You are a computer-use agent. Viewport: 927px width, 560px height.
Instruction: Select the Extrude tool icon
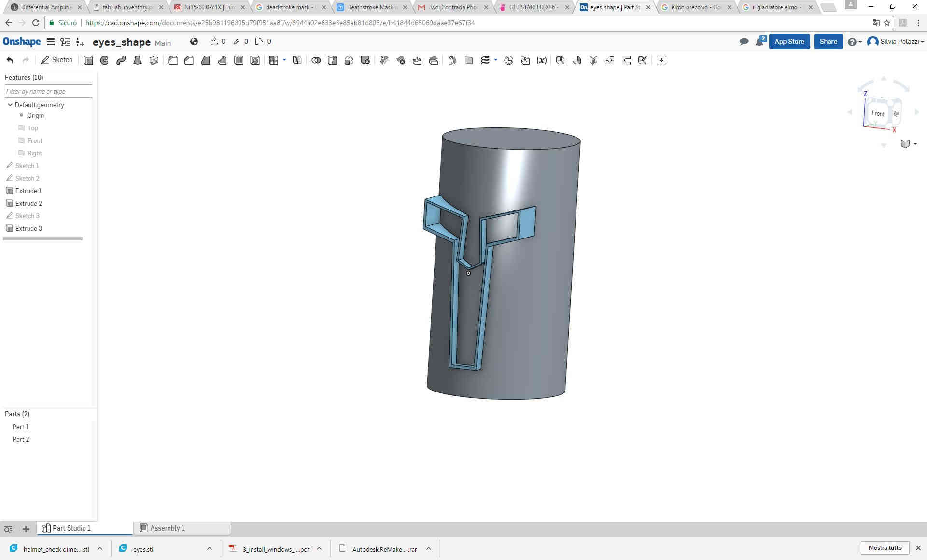coord(88,60)
